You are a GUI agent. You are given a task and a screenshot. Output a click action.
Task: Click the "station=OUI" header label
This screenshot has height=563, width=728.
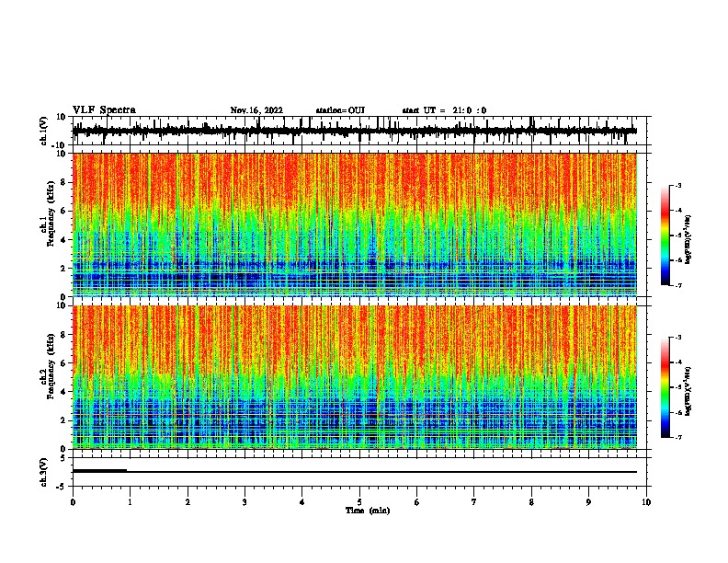coord(340,110)
